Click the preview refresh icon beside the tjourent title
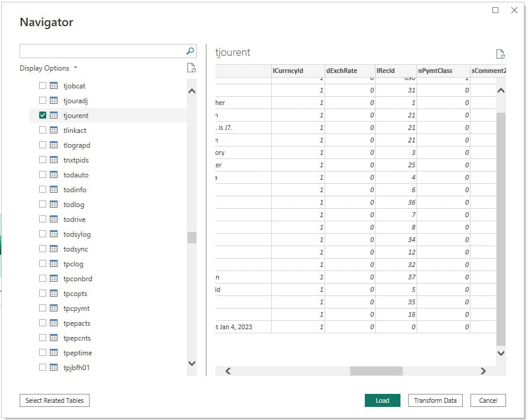The image size is (528, 420). click(500, 55)
